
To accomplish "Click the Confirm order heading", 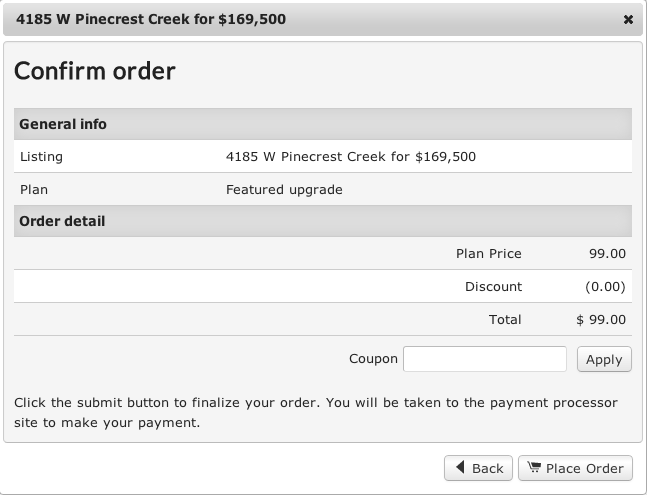I will (95, 71).
